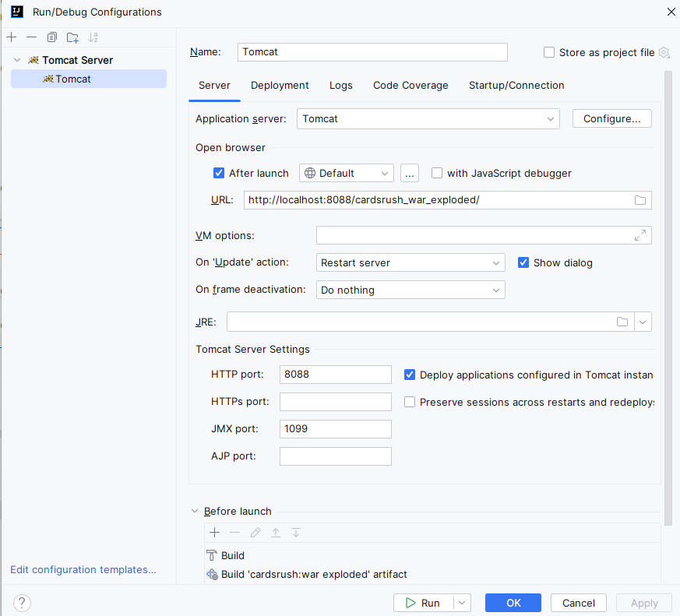Remove the Before launch task
Viewport: 680px width, 616px height.
(x=235, y=533)
